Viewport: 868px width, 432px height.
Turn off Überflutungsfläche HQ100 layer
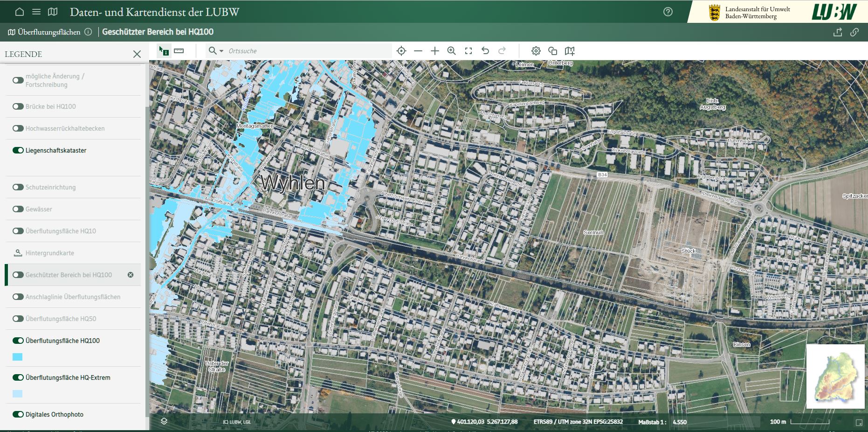point(18,341)
